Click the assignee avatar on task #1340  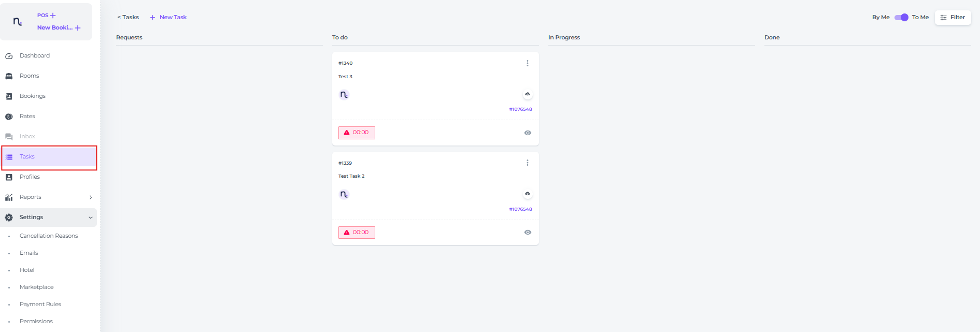(x=344, y=95)
